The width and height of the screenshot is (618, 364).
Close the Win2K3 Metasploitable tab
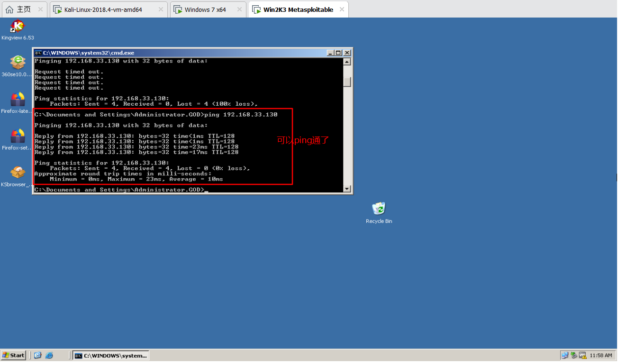[341, 9]
